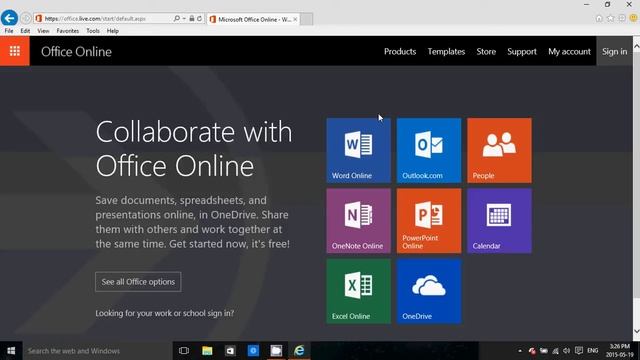Open the View menu
The image size is (640, 360).
(x=43, y=31)
